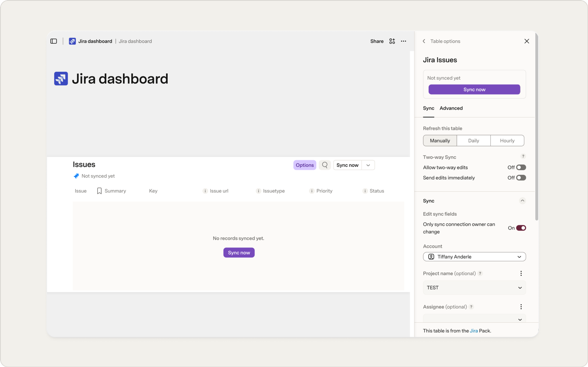Image resolution: width=588 pixels, height=367 pixels.
Task: Click the Assignee help icon
Action: [471, 307]
